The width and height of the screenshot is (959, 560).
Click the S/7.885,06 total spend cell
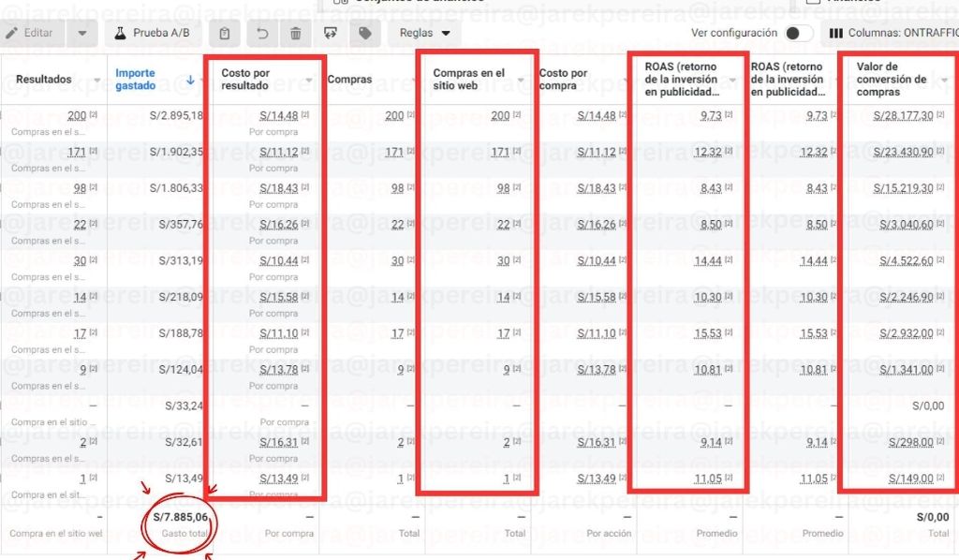(x=183, y=517)
